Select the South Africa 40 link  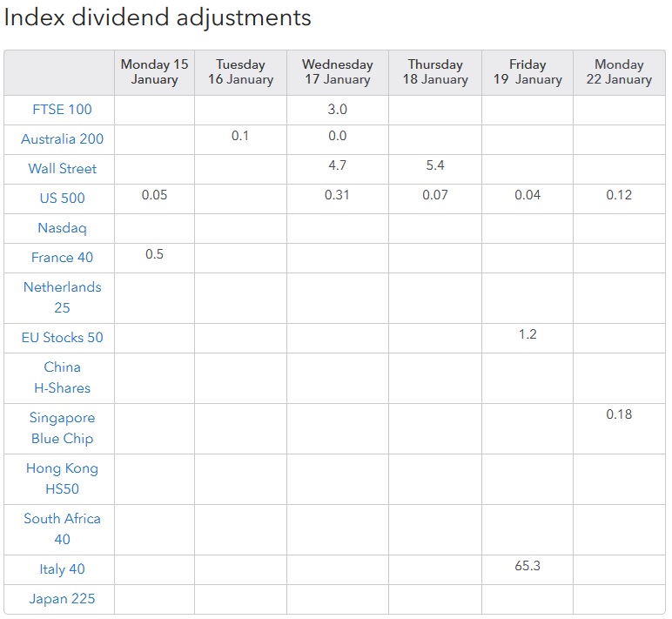[x=62, y=528]
